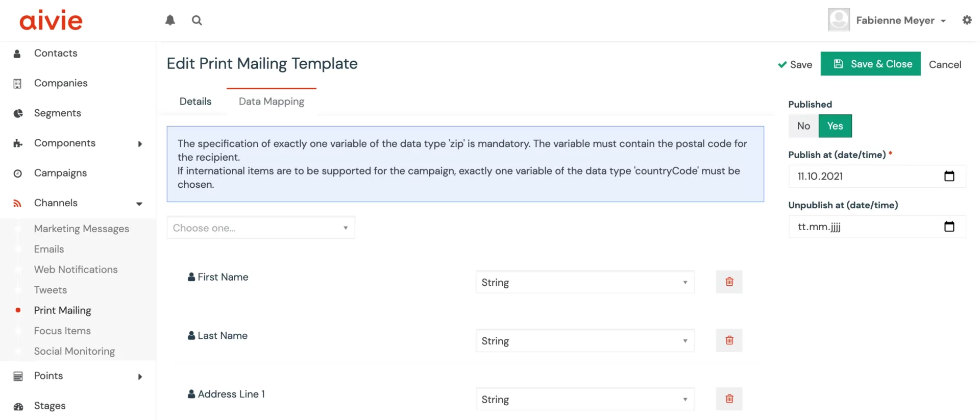Open First Name data type dropdown
Image resolution: width=980 pixels, height=420 pixels.
(x=585, y=282)
